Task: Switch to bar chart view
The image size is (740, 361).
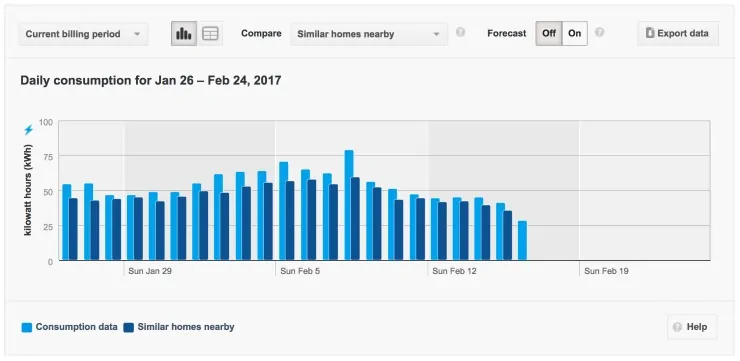Action: click(184, 34)
